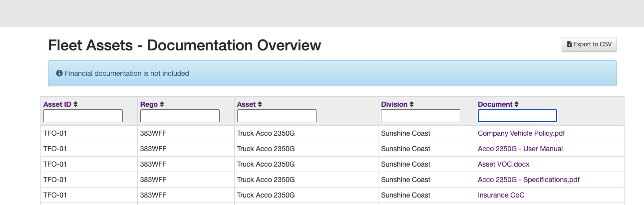Open Asset VOC.docx link
Image resolution: width=644 pixels, height=205 pixels.
[504, 164]
